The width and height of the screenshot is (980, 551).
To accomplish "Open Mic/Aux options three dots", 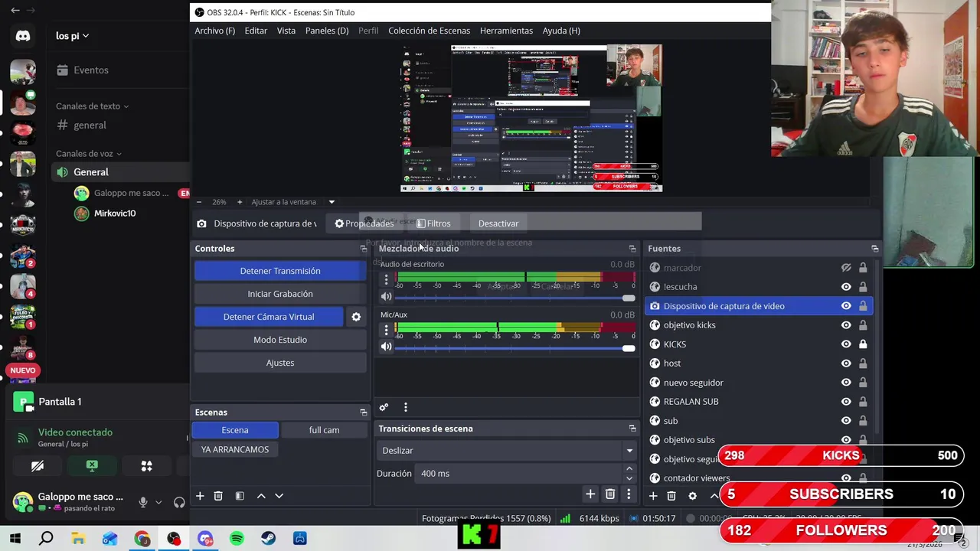I will (x=386, y=329).
